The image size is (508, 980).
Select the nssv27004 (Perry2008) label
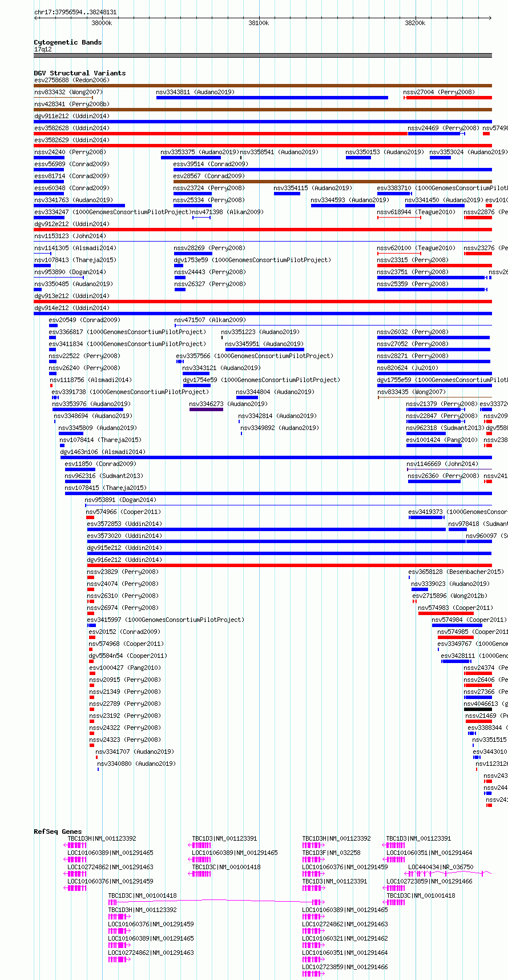tap(438, 92)
